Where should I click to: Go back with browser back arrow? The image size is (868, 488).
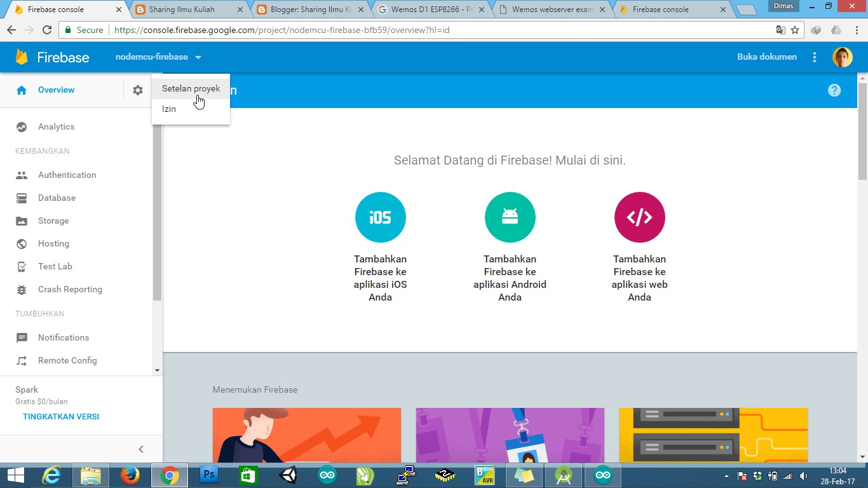point(11,30)
